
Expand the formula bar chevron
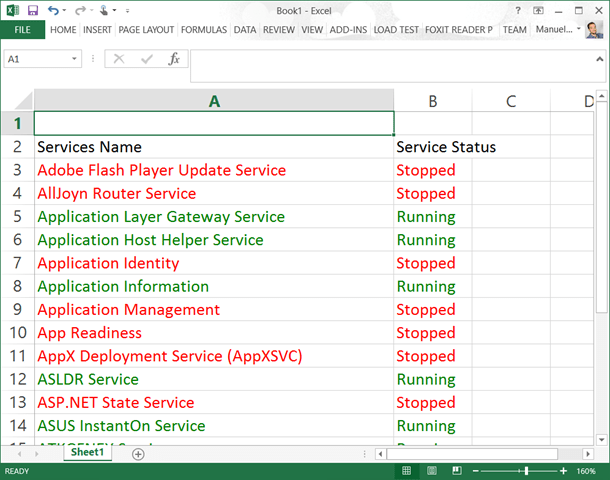pyautogui.click(x=599, y=59)
